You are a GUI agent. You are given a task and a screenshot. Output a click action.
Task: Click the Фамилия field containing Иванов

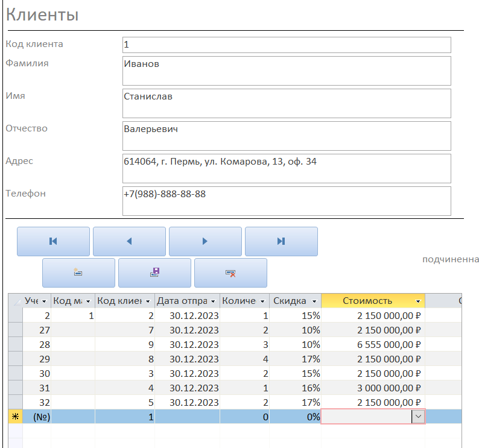(287, 71)
